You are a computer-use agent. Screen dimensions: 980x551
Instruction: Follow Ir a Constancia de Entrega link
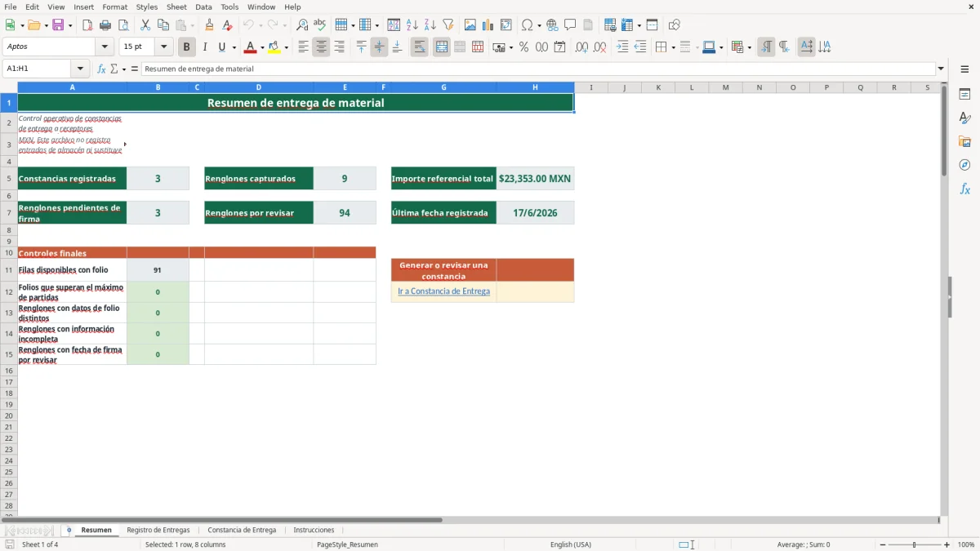click(x=443, y=291)
